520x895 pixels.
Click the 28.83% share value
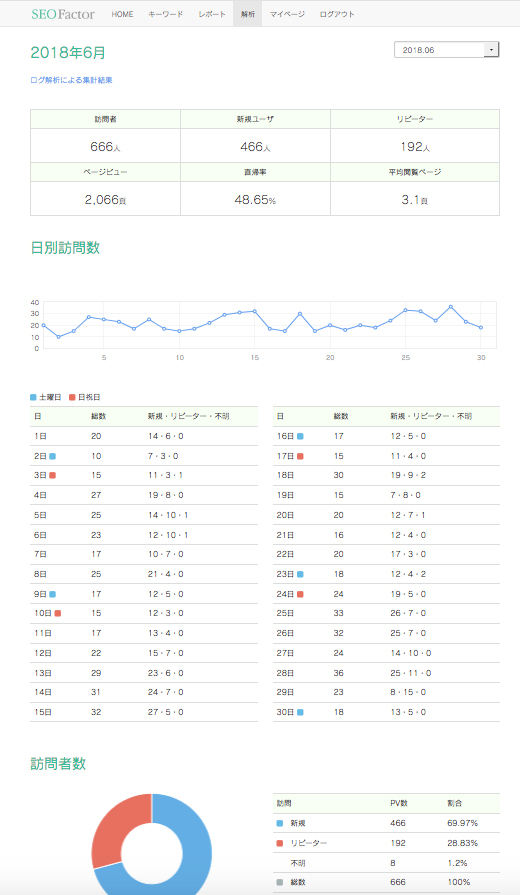(462, 843)
